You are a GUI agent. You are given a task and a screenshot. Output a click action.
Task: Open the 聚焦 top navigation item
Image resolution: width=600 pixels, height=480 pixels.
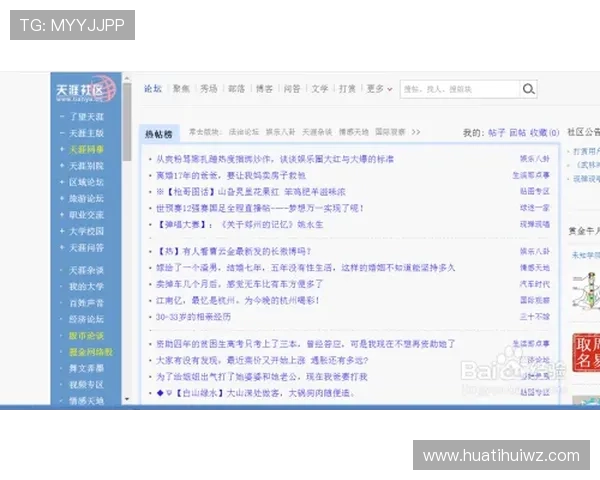click(x=181, y=89)
